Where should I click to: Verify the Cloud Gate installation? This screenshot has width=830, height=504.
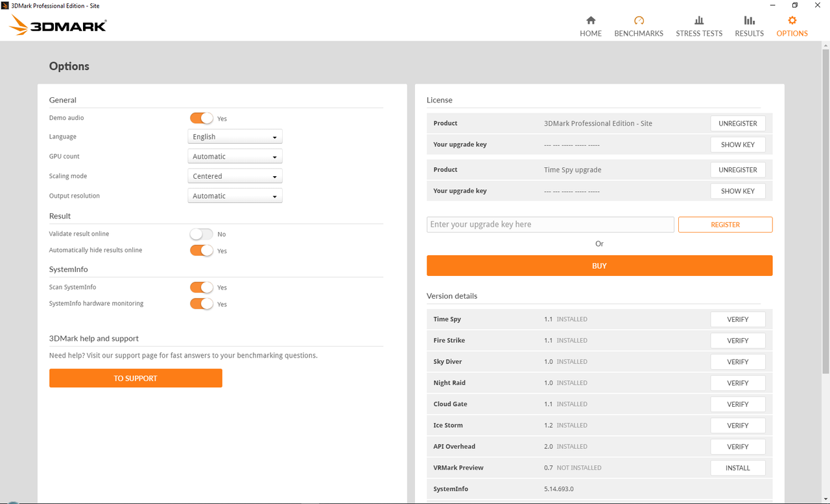(738, 404)
